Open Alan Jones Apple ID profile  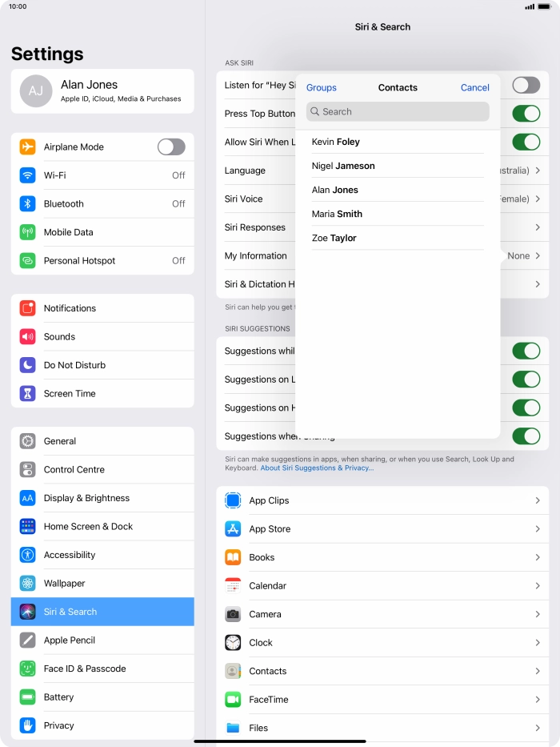click(102, 91)
